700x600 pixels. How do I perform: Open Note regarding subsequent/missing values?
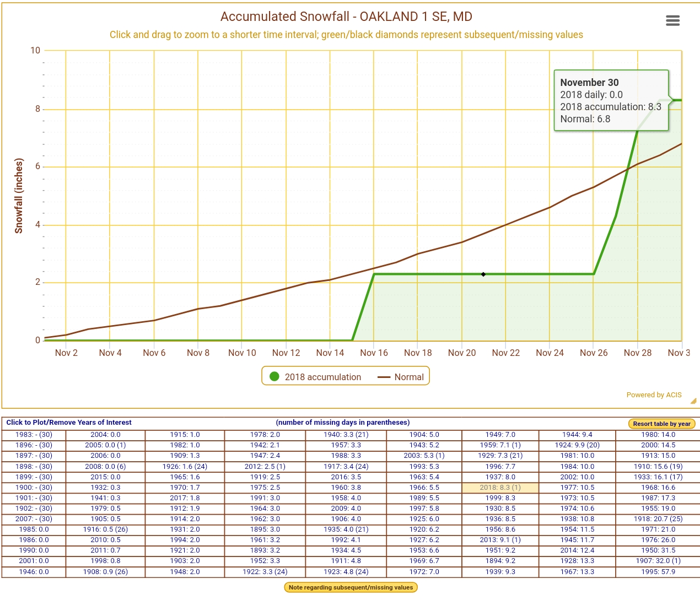click(x=351, y=587)
